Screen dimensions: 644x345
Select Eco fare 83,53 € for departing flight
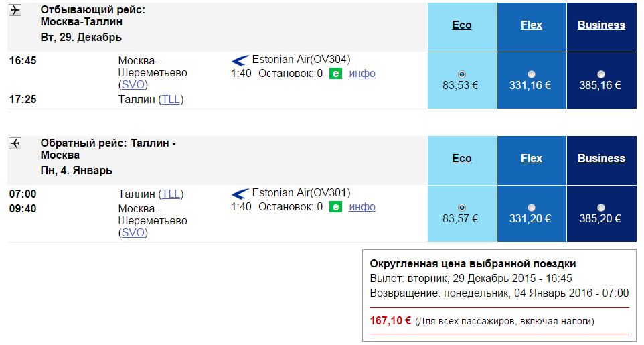[x=462, y=74]
